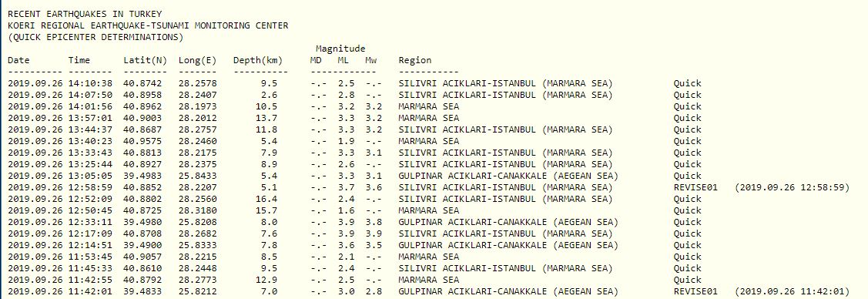This screenshot has height=299, width=868.
Task: Click latitude 40.8813
Action: 142,153
